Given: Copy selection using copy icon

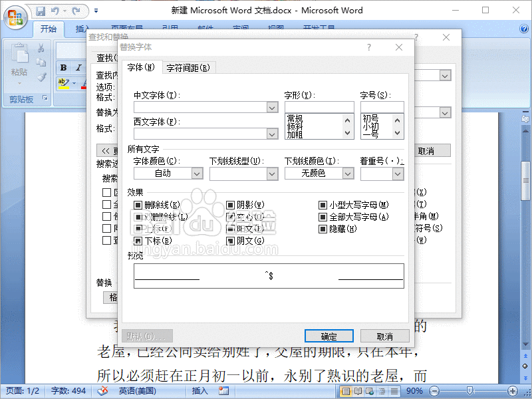Looking at the screenshot, I should click(41, 62).
